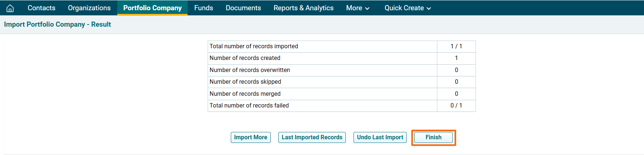Click the Number of records created label
644x155 pixels.
click(245, 58)
